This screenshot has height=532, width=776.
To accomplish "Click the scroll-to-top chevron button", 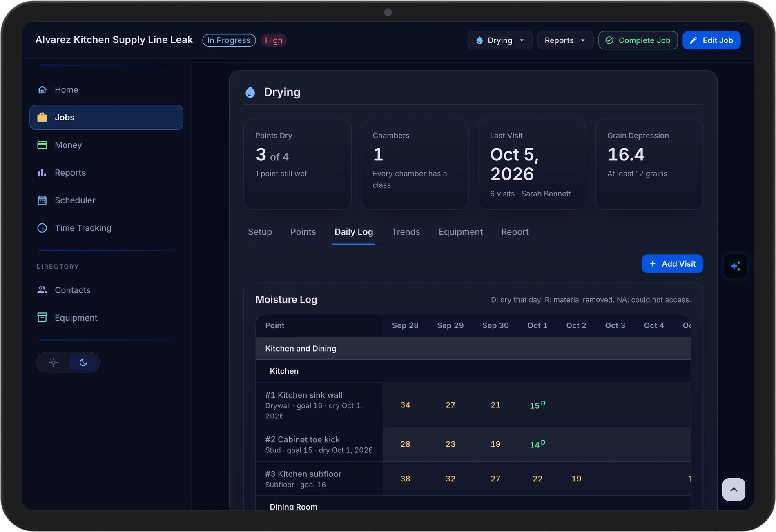I will coord(734,489).
